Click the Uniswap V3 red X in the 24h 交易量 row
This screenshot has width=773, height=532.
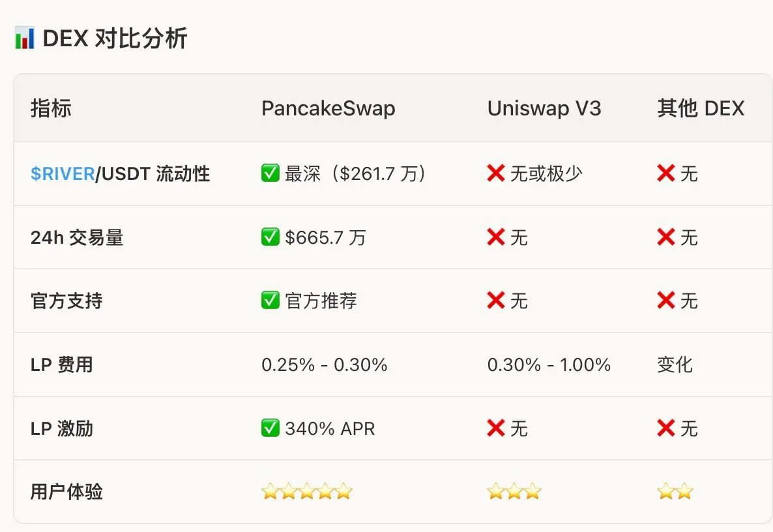click(x=496, y=237)
